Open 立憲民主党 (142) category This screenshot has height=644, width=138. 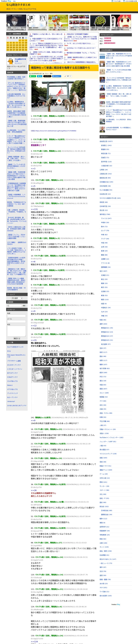pos(106,174)
